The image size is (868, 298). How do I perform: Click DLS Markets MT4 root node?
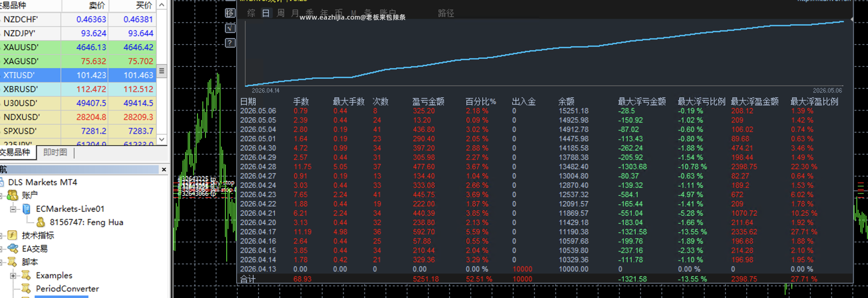[42, 182]
